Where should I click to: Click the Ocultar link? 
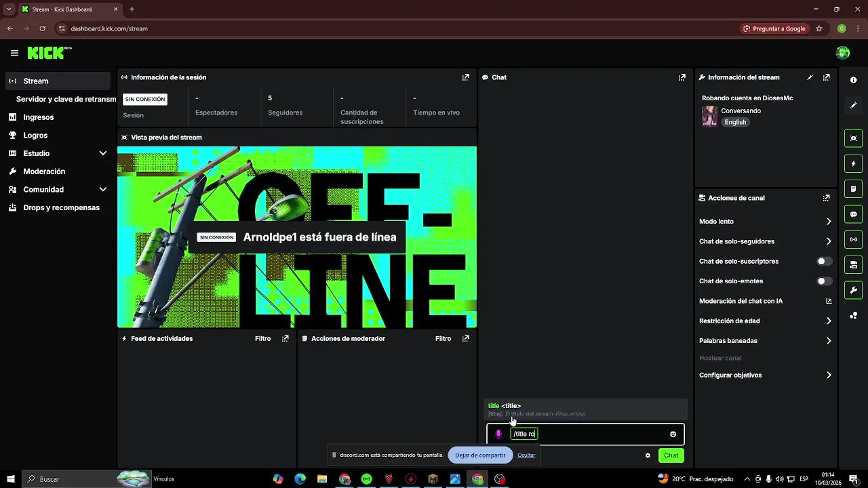pyautogui.click(x=526, y=455)
